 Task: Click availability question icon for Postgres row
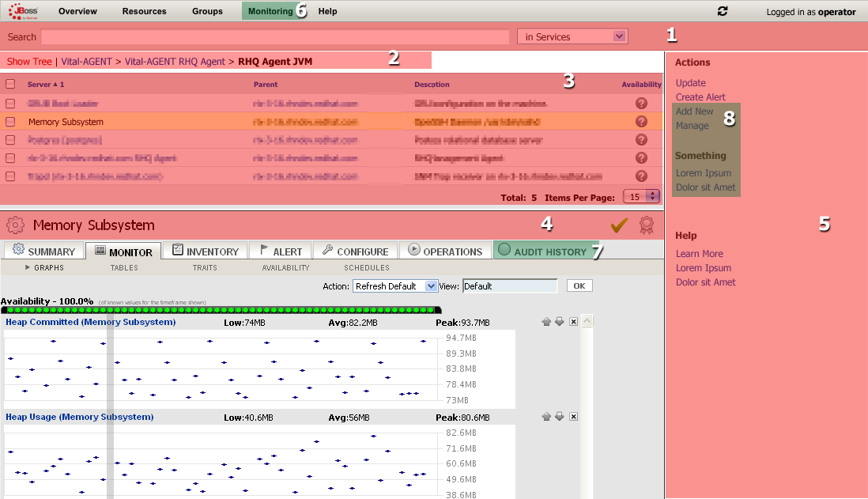pyautogui.click(x=641, y=140)
